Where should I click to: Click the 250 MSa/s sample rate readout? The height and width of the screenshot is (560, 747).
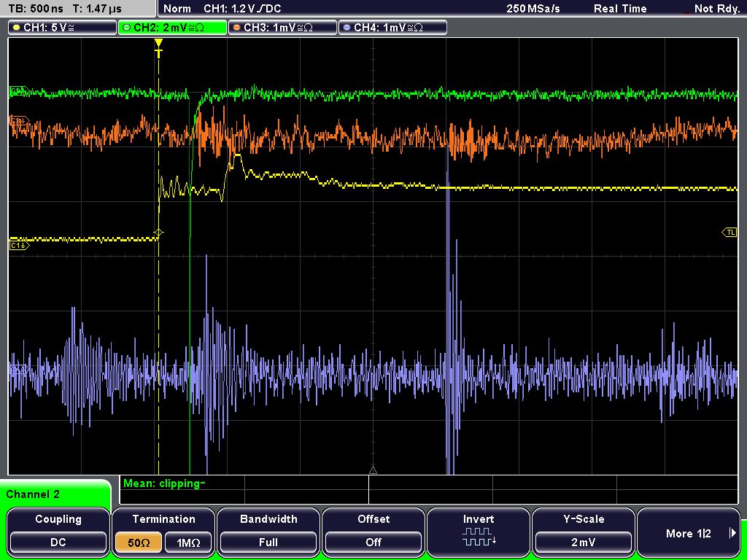point(533,9)
